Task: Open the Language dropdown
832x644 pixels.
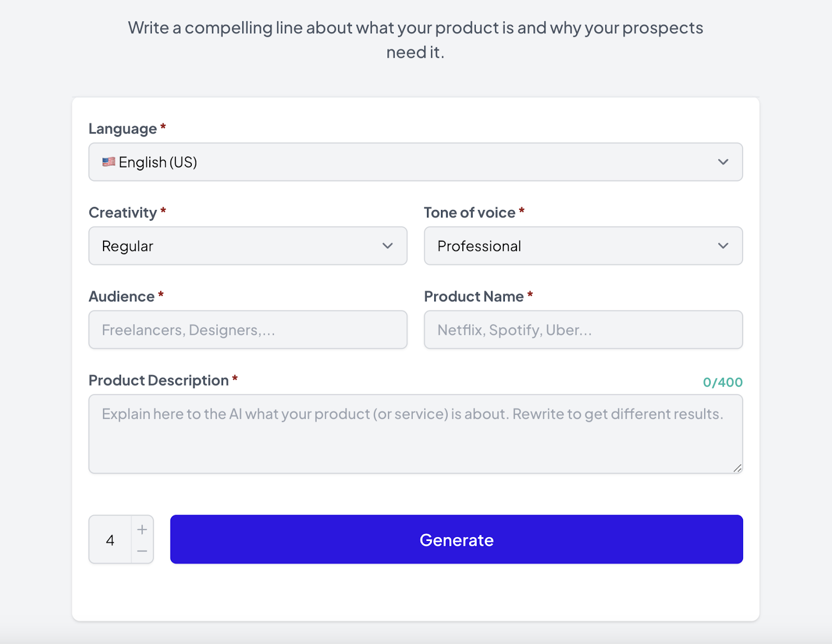Action: 416,162
